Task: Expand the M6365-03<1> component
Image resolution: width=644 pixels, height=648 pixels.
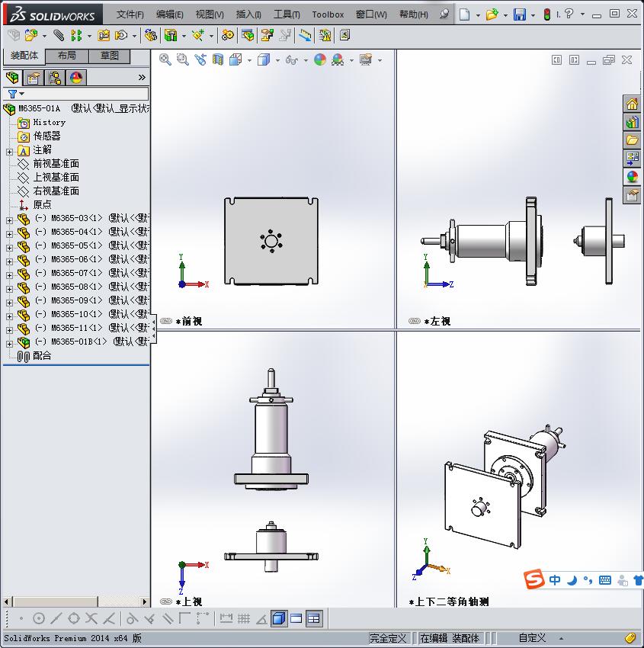Action: point(9,220)
